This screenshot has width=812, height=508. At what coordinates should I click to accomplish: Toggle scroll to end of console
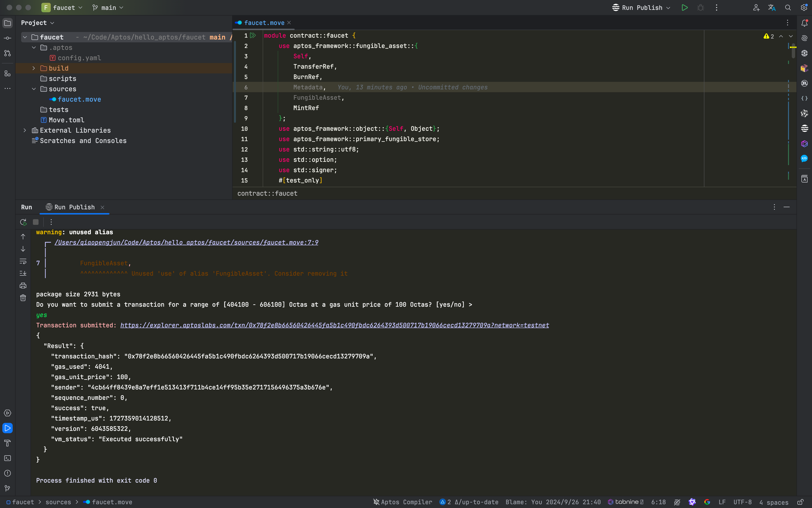(x=23, y=273)
